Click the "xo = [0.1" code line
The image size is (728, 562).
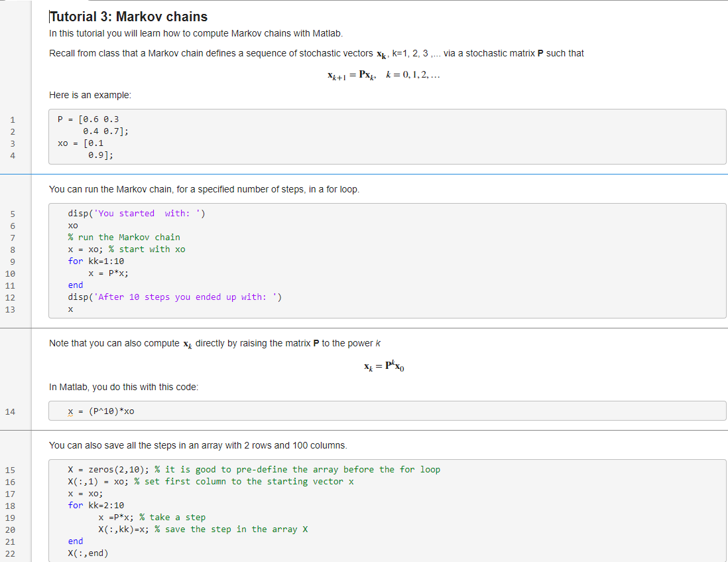click(80, 143)
